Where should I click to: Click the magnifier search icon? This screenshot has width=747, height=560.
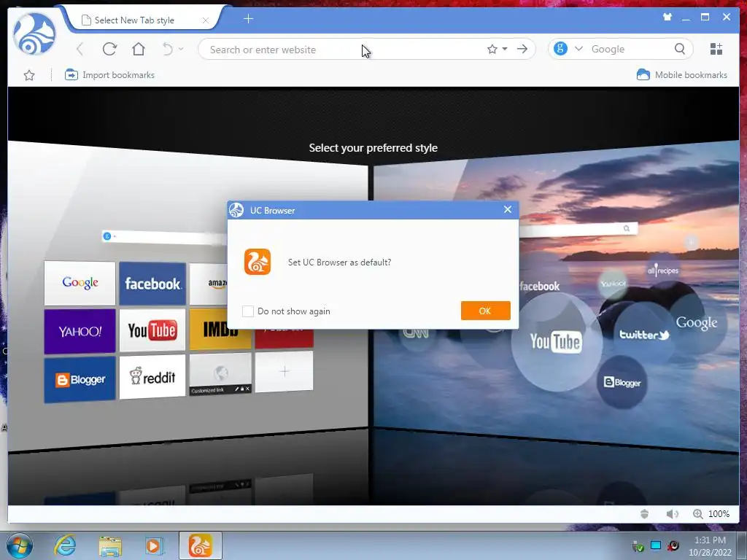click(x=681, y=49)
